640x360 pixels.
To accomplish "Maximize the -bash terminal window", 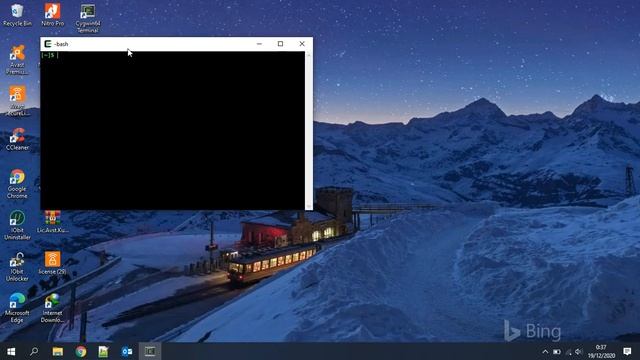I will 280,44.
